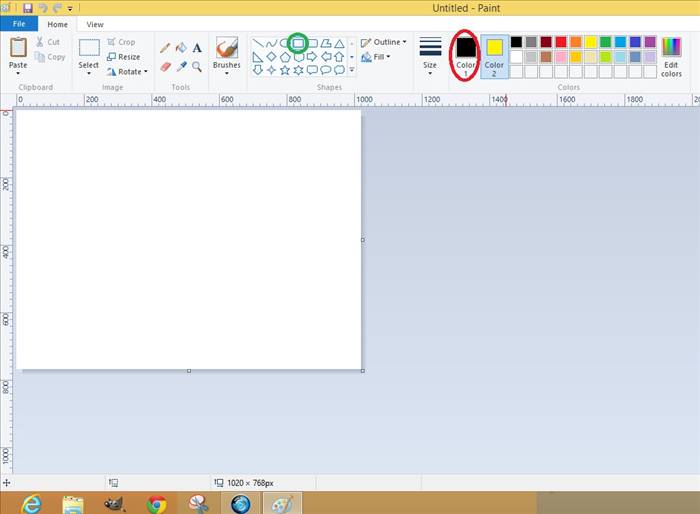Open Internet Explorer from taskbar
The image size is (700, 514).
pyautogui.click(x=32, y=504)
